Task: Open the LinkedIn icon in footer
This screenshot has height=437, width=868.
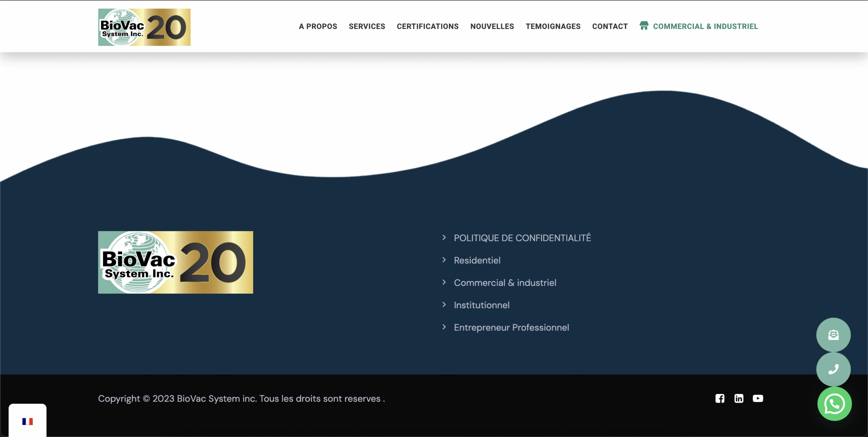Action: pos(739,398)
